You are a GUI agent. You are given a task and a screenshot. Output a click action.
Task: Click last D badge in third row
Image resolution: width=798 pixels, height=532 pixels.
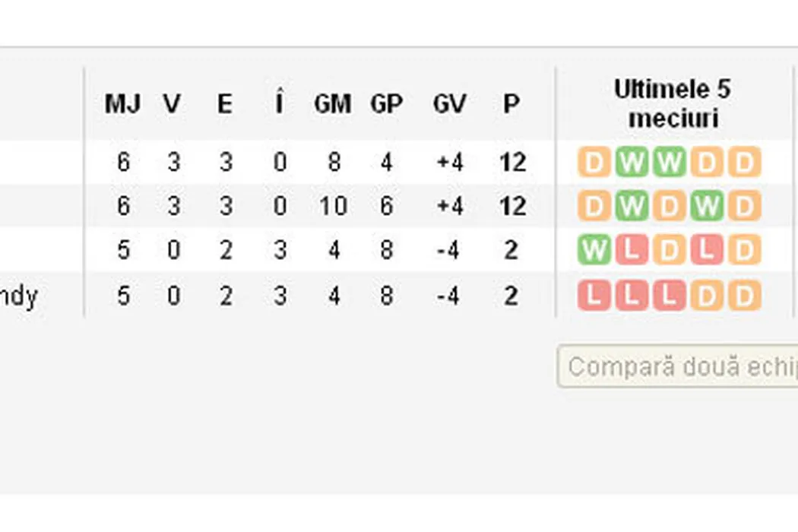pyautogui.click(x=744, y=250)
